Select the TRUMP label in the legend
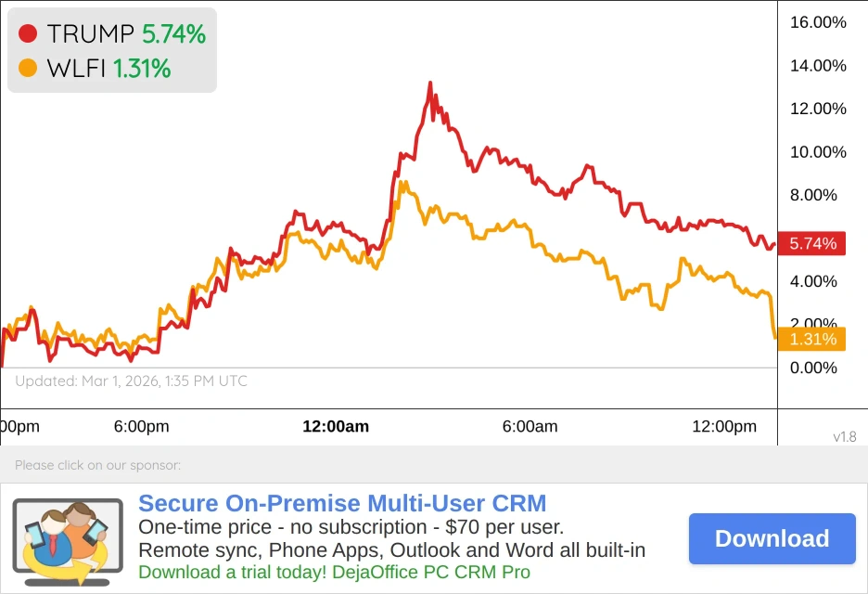This screenshot has height=594, width=868. [90, 34]
